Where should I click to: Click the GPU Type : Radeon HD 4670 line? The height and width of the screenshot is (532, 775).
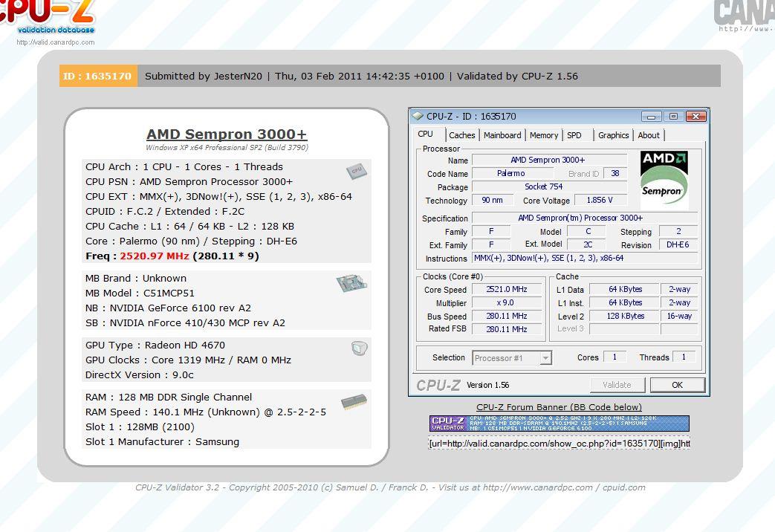(x=155, y=345)
